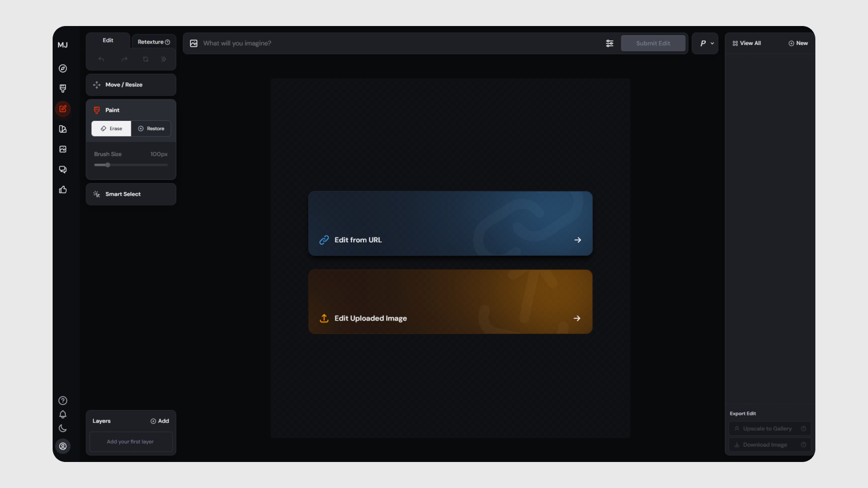Click the undo arrow in the Edit panel
Image resolution: width=868 pixels, height=488 pixels.
tap(101, 59)
